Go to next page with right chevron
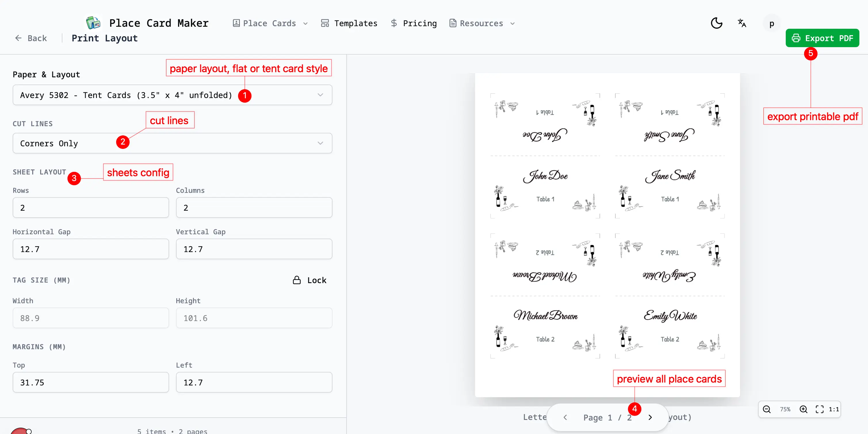 click(x=650, y=417)
